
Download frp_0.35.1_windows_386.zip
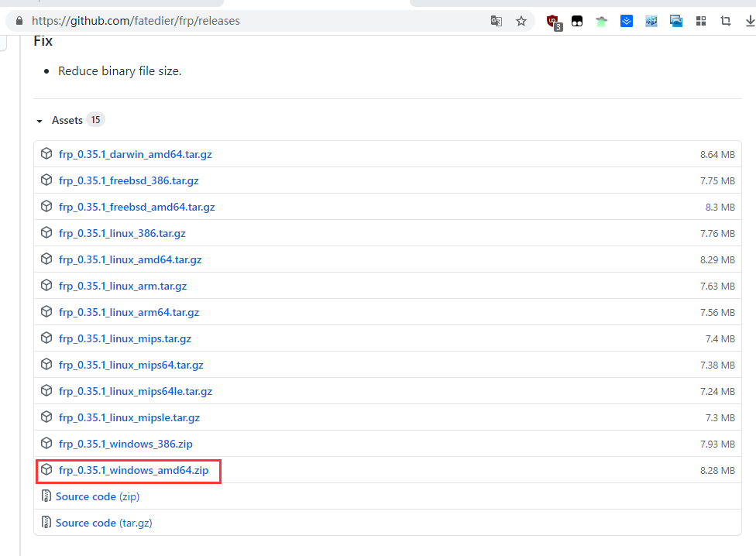pos(125,444)
